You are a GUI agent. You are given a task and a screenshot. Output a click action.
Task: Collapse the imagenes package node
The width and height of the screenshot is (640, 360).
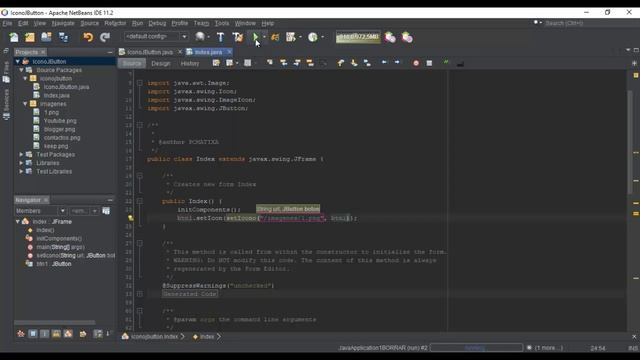click(x=25, y=104)
